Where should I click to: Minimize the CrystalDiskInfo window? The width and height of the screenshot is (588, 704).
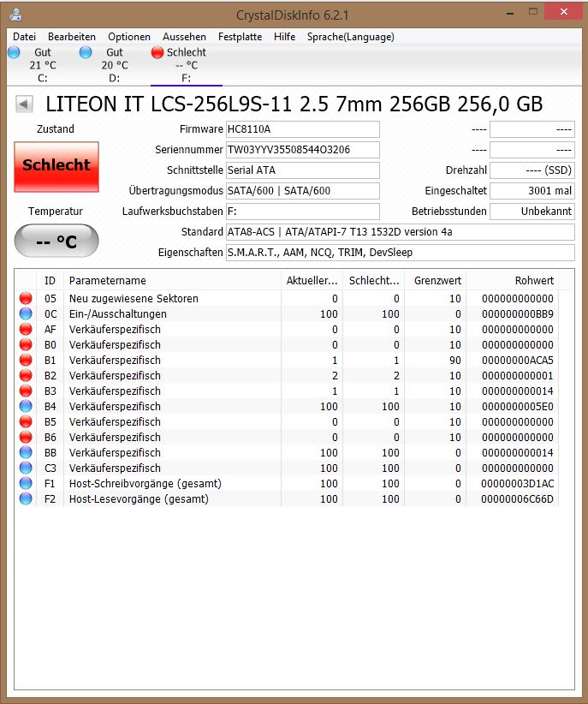(510, 13)
